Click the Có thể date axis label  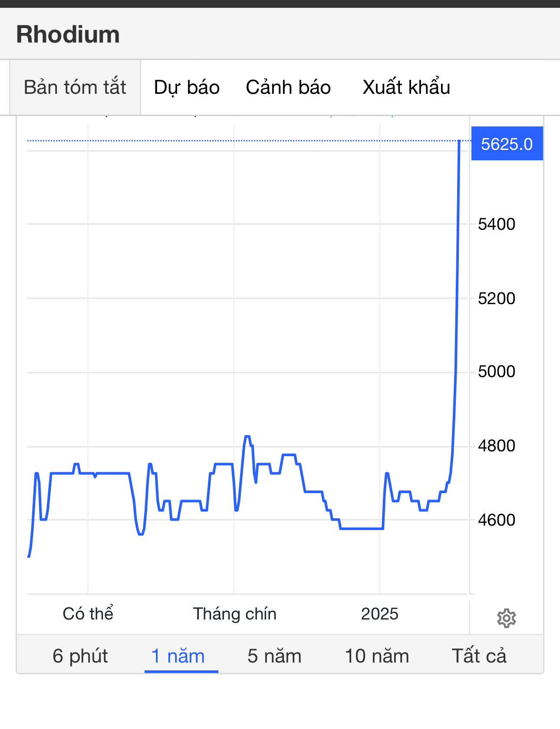[88, 614]
